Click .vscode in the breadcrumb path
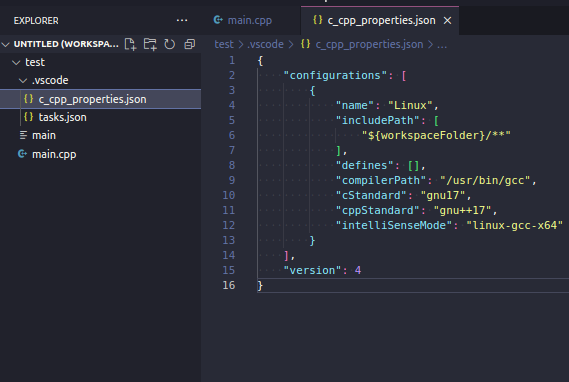The height and width of the screenshot is (382, 569). point(265,44)
